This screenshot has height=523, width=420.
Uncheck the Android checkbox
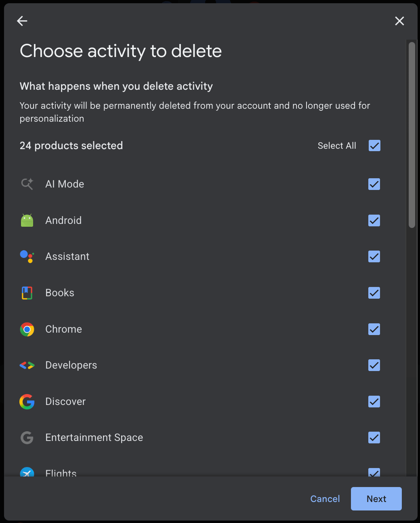374,220
